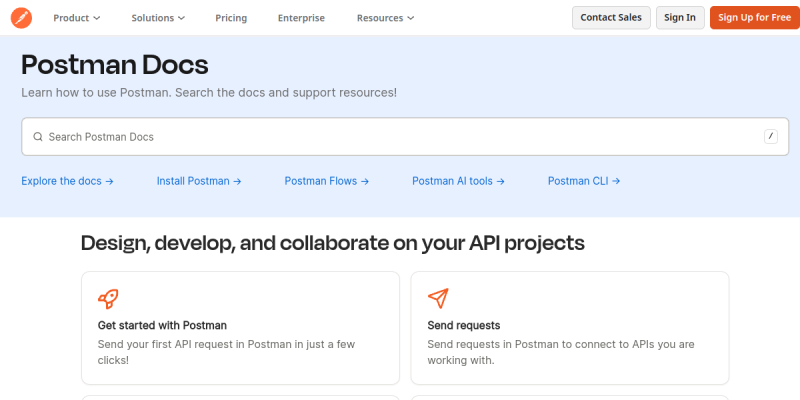Open the Postman CLI link
The image size is (800, 400).
pos(584,181)
